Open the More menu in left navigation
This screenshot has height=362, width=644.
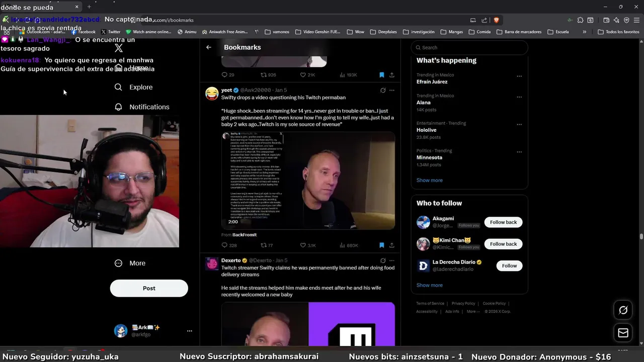(130, 263)
